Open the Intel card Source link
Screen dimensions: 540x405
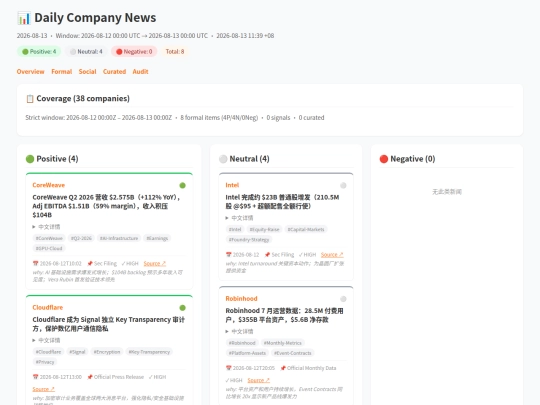point(332,255)
